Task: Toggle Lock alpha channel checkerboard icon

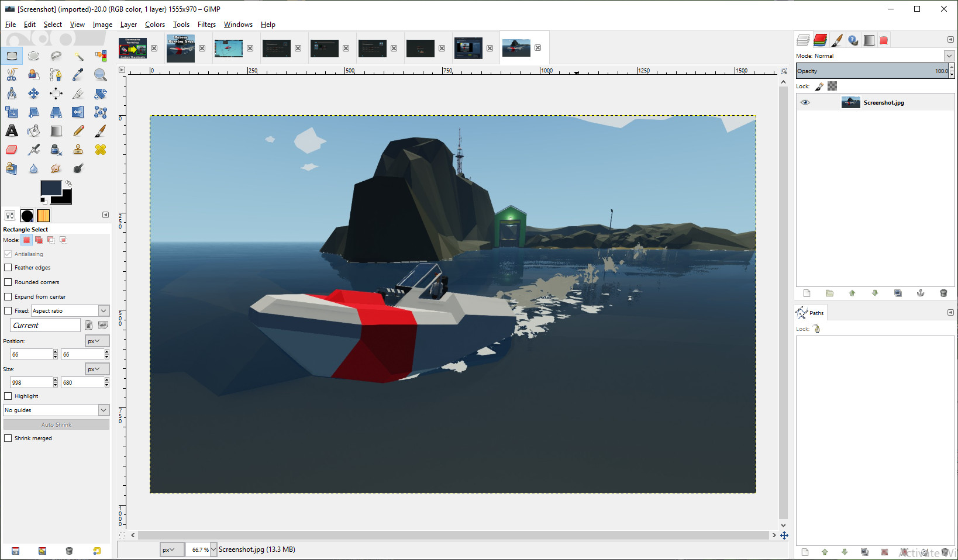Action: click(832, 86)
